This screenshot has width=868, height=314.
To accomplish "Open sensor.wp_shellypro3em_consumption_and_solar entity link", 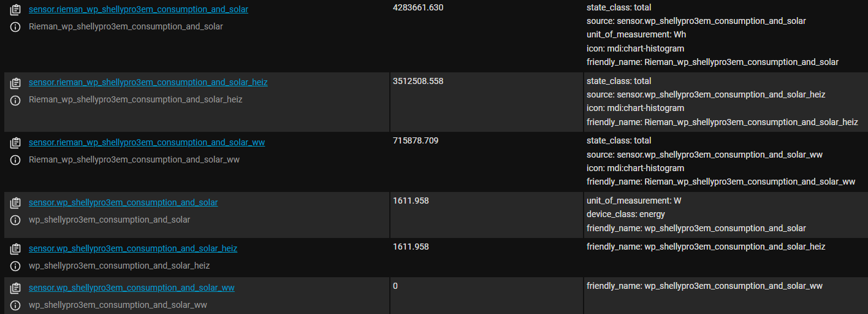I will click(x=123, y=202).
